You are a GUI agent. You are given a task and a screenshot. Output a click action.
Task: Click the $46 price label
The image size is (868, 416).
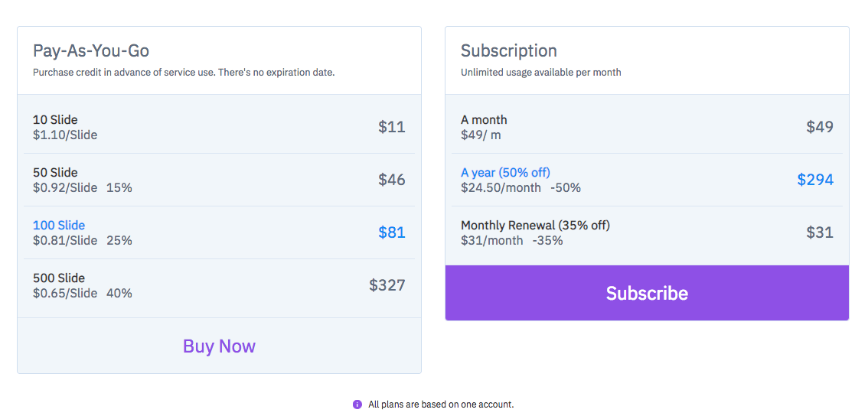(x=392, y=180)
